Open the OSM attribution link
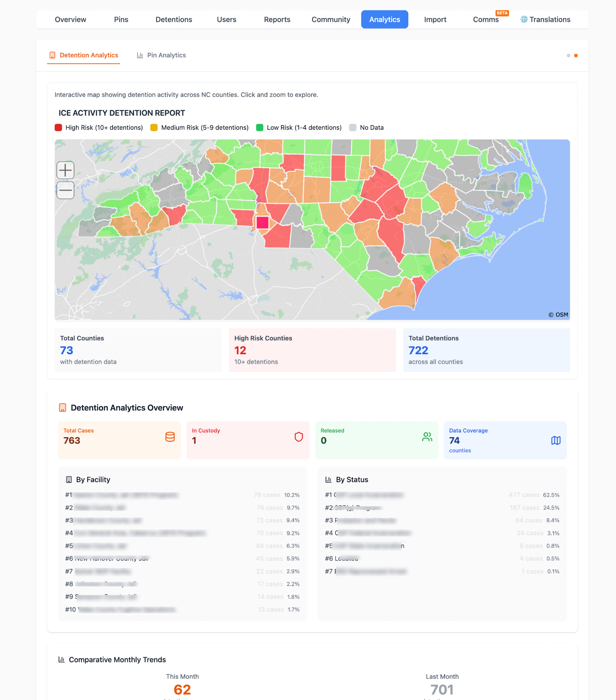This screenshot has height=700, width=616. point(558,315)
